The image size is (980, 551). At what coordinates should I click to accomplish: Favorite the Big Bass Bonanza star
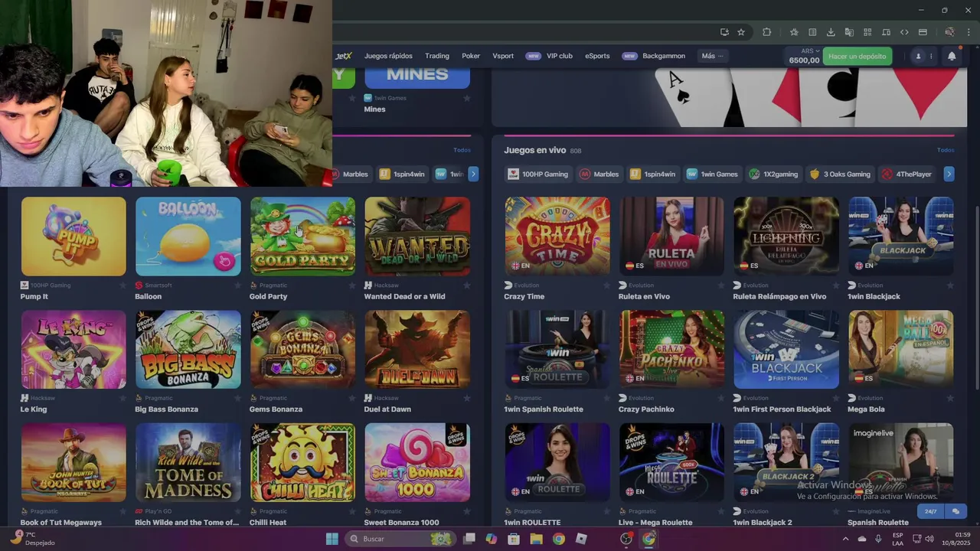pos(237,398)
